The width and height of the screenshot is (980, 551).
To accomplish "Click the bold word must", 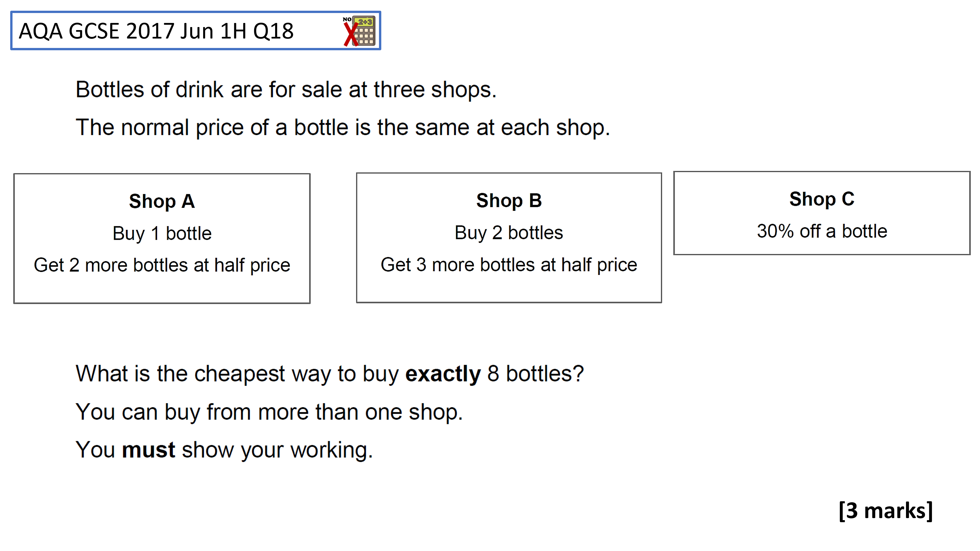I will (148, 450).
